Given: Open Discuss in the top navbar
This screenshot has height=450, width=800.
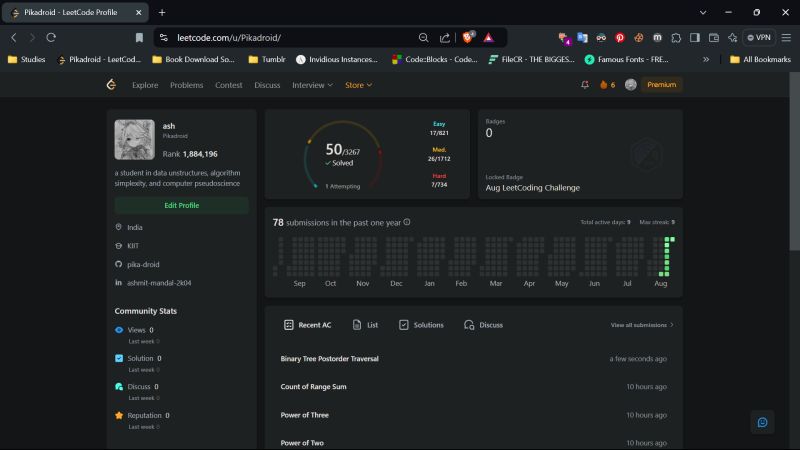Looking at the screenshot, I should pyautogui.click(x=267, y=85).
